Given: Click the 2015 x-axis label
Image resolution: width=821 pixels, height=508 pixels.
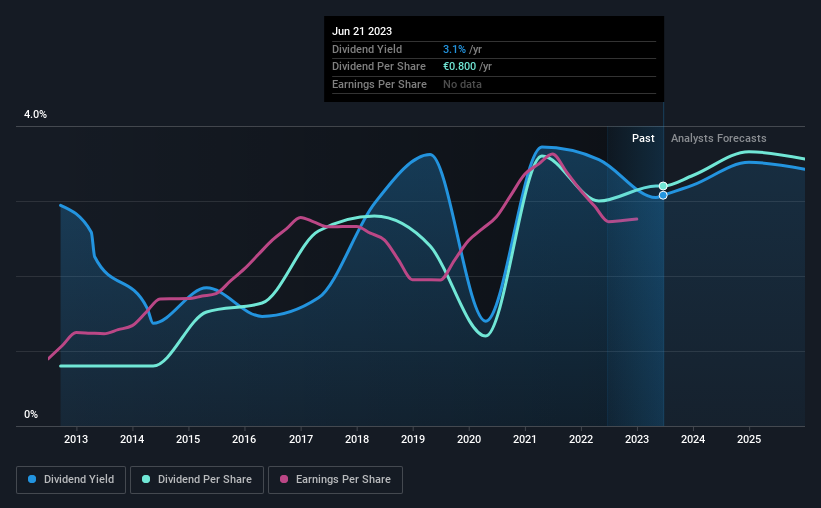Looking at the screenshot, I should coord(188,439).
